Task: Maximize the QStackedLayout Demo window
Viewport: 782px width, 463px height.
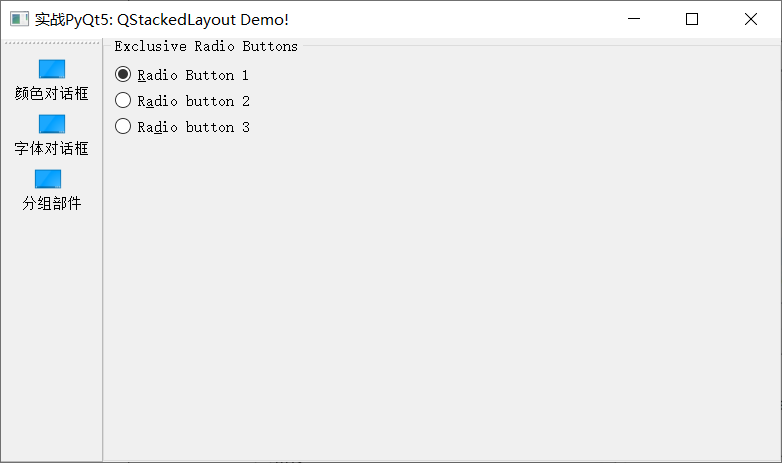Action: [x=692, y=19]
